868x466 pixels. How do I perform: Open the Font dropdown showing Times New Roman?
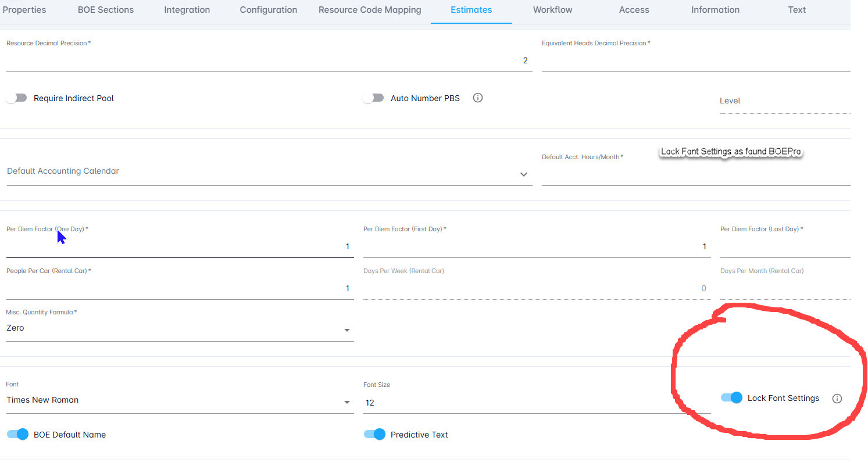tap(180, 400)
